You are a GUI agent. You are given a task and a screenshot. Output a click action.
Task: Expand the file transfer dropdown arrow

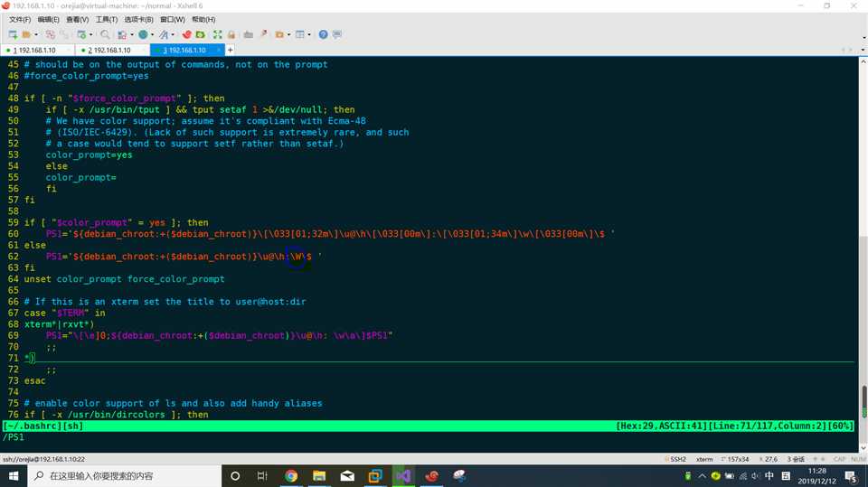click(x=132, y=34)
